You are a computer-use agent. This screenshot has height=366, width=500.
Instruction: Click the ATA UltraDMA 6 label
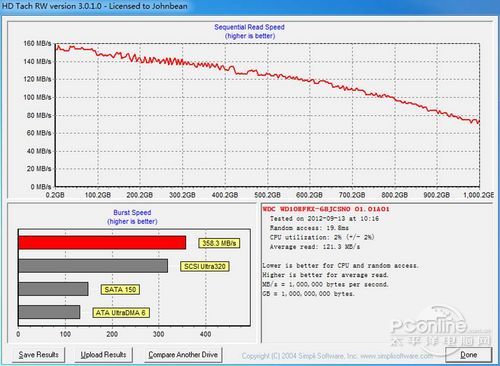(121, 313)
